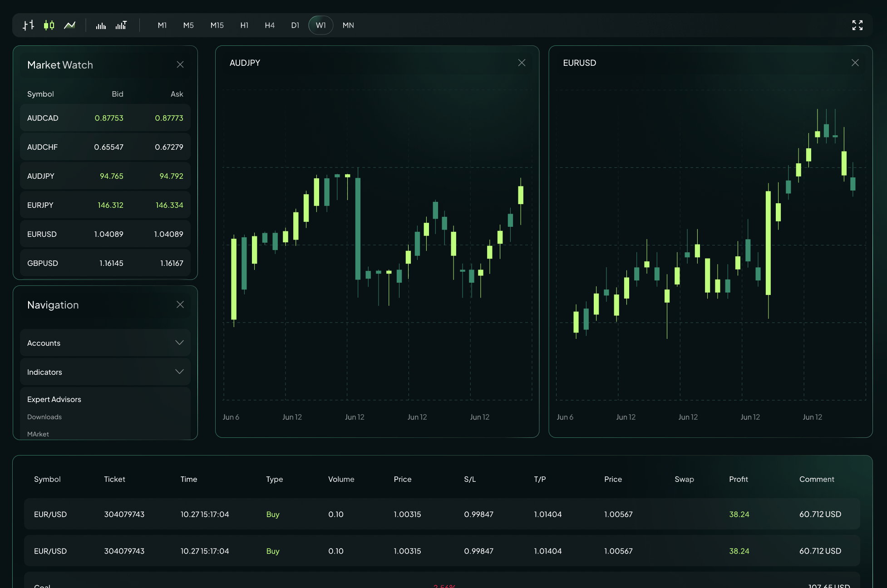
Task: Click the red -2.56% Goal value
Action: coord(443,585)
